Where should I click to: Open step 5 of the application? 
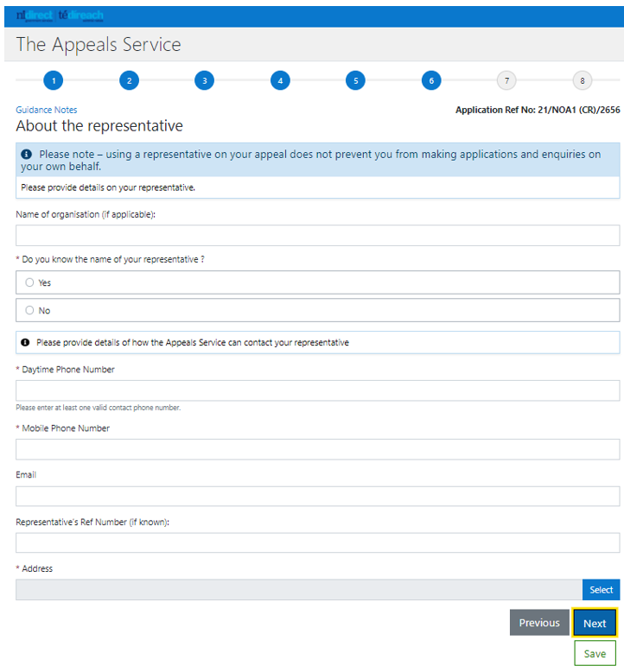coord(355,81)
